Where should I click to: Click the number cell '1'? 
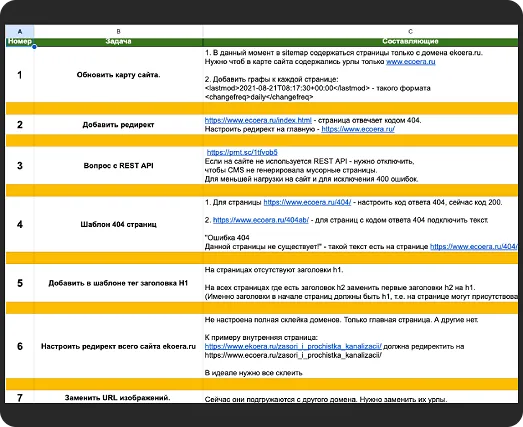click(x=20, y=75)
